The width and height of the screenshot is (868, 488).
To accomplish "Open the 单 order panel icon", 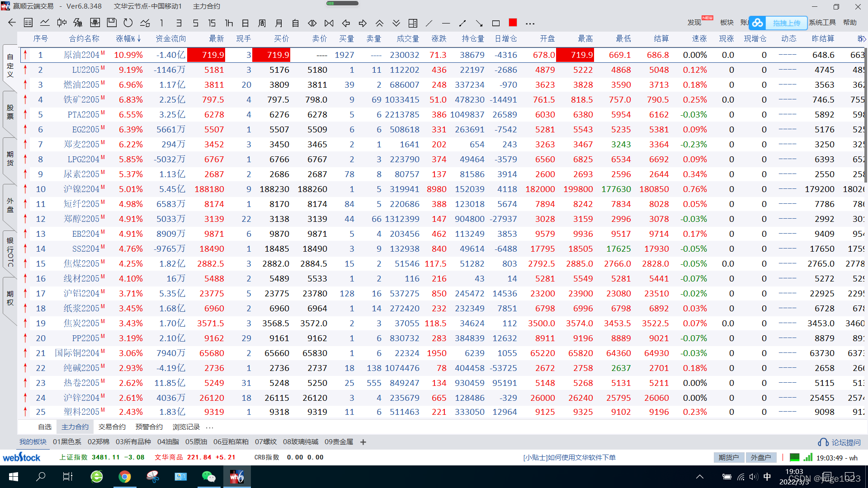I will [95, 23].
